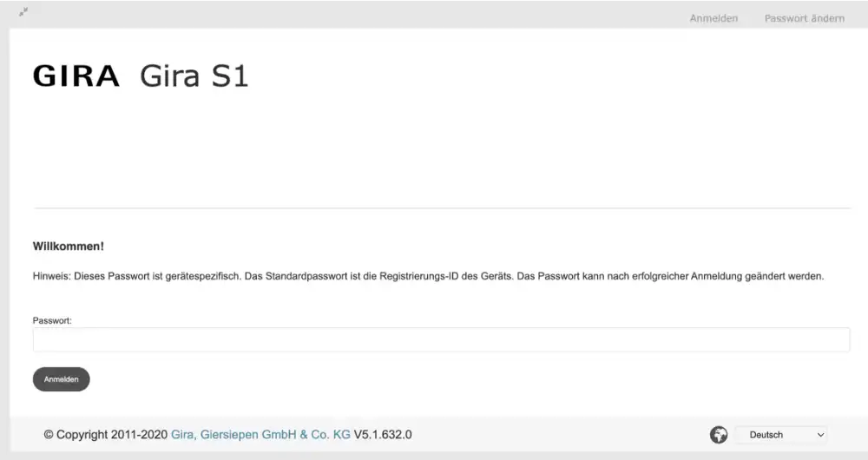Follow the Gira, Giersiepen GmbH & Co. KG link
The image size is (868, 460).
click(260, 435)
